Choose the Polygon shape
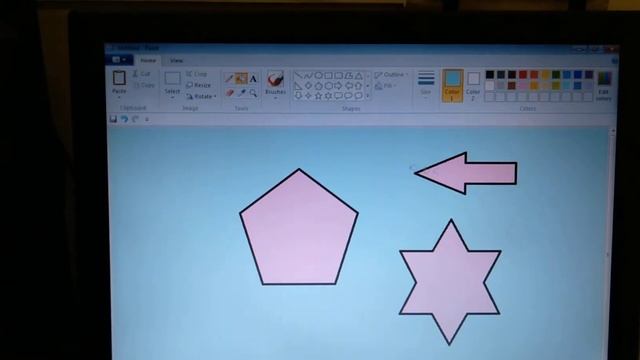640x360 pixels. click(348, 76)
